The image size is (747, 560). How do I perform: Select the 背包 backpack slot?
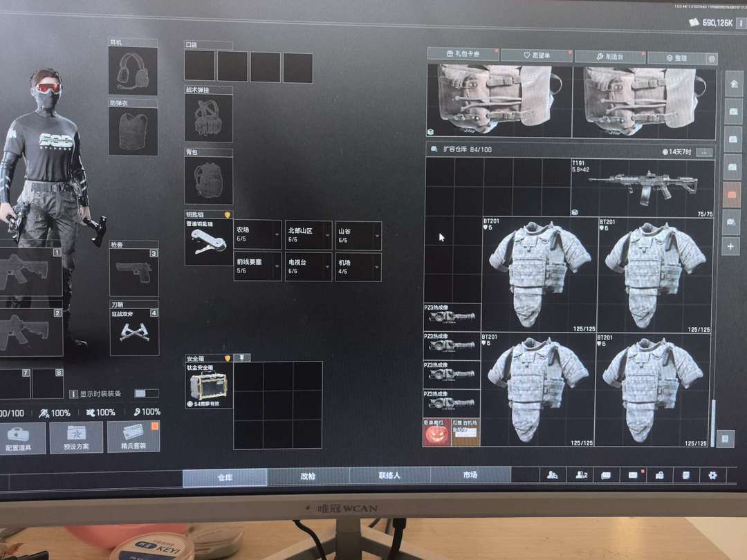(x=209, y=180)
